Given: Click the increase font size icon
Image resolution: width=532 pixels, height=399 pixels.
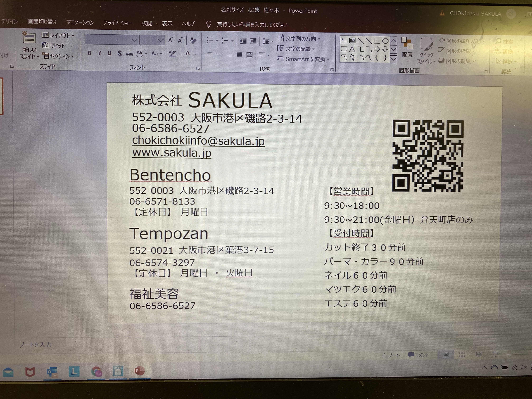Looking at the screenshot, I should tap(170, 40).
